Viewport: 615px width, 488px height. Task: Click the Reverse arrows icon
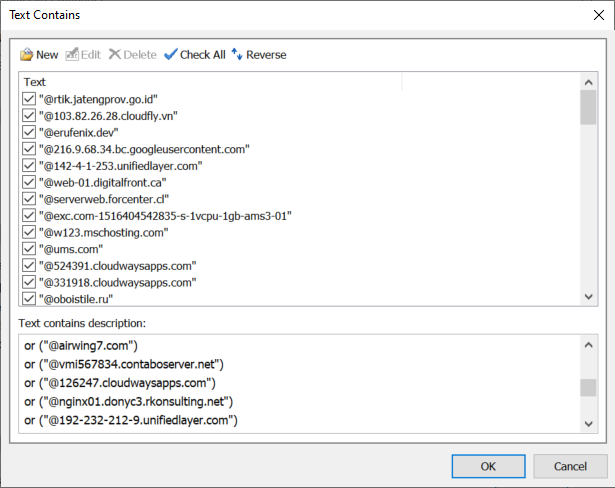click(x=237, y=54)
